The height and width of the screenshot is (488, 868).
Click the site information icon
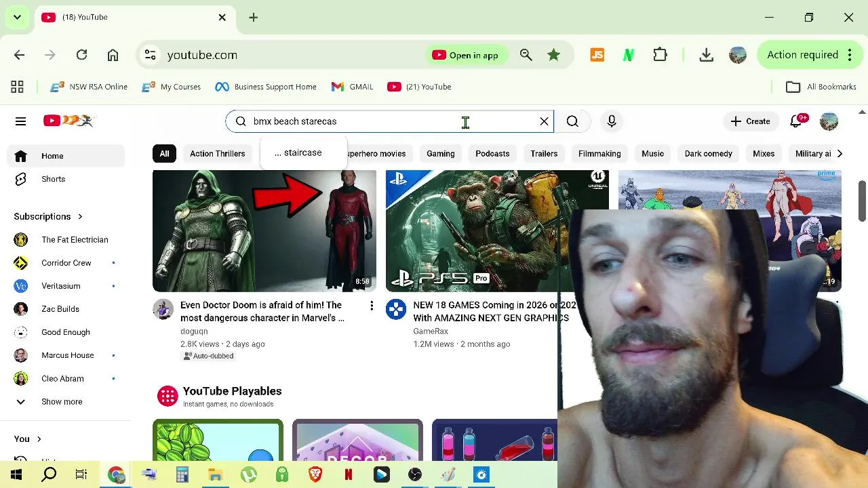point(150,55)
